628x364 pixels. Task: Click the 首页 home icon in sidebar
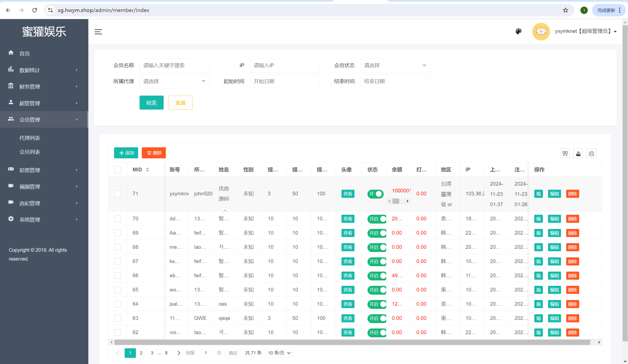(11, 53)
